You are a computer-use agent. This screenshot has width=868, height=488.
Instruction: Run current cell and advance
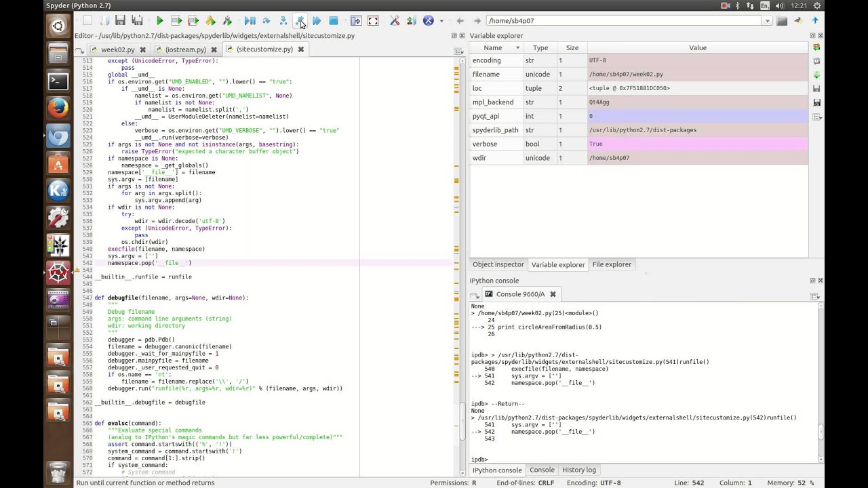[x=193, y=21]
